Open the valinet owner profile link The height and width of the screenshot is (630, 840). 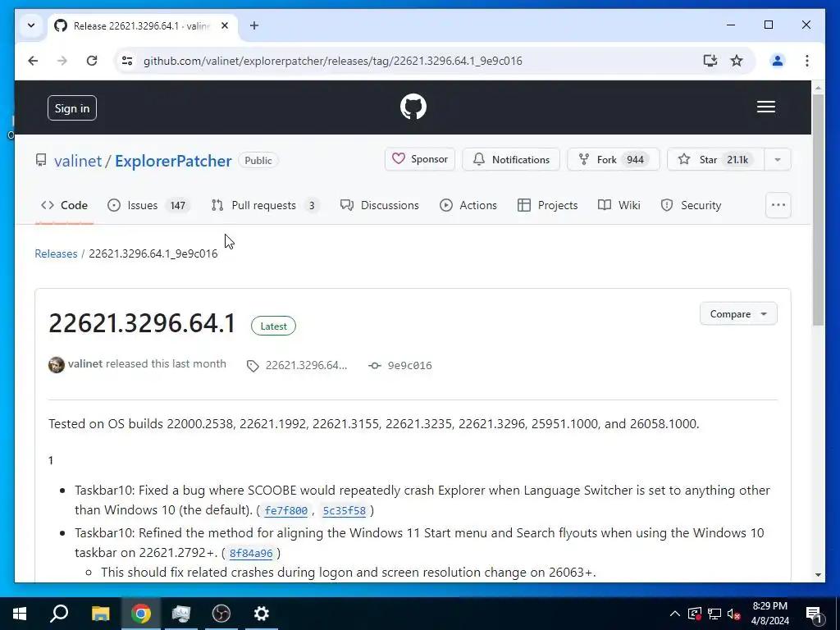(x=78, y=161)
